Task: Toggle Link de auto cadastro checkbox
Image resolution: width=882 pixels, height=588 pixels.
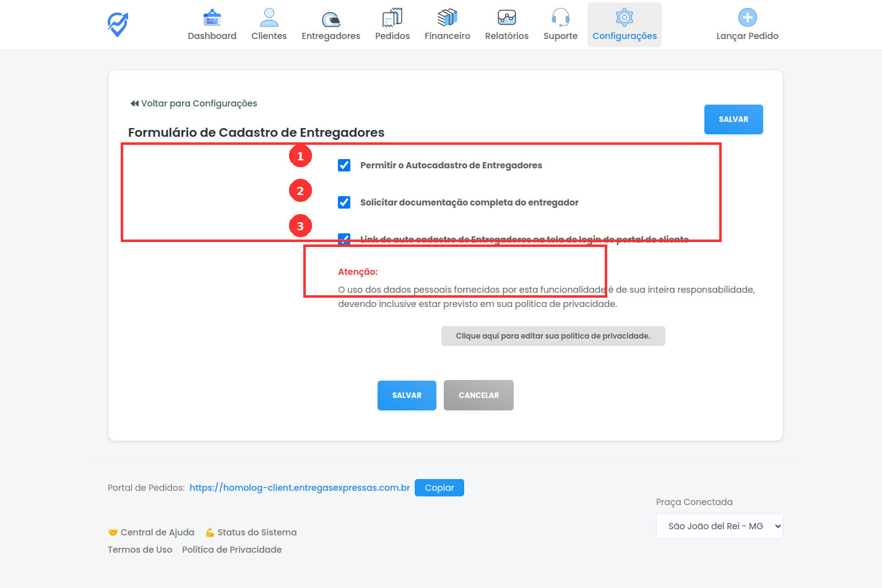Action: 344,240
